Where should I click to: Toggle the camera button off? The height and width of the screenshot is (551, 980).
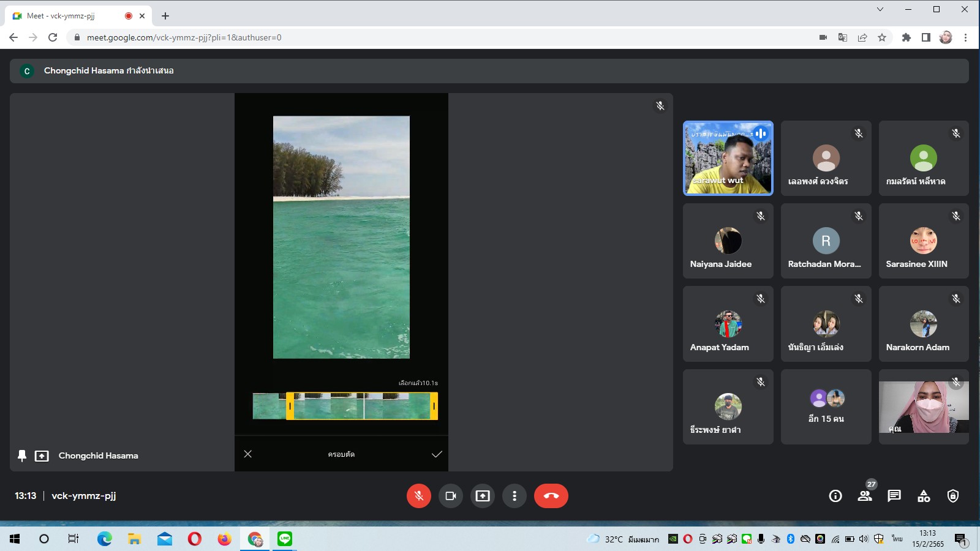[x=451, y=496]
